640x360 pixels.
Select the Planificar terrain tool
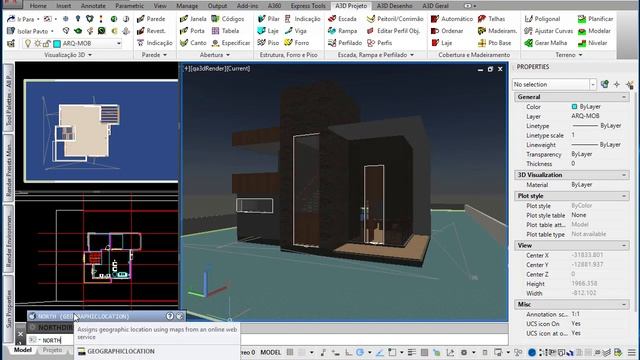[596, 19]
